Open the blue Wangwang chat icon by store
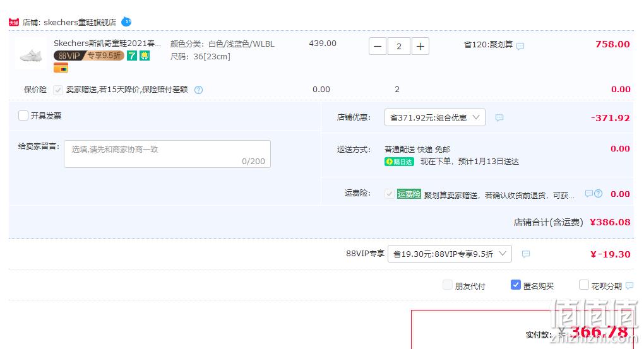 pos(126,21)
